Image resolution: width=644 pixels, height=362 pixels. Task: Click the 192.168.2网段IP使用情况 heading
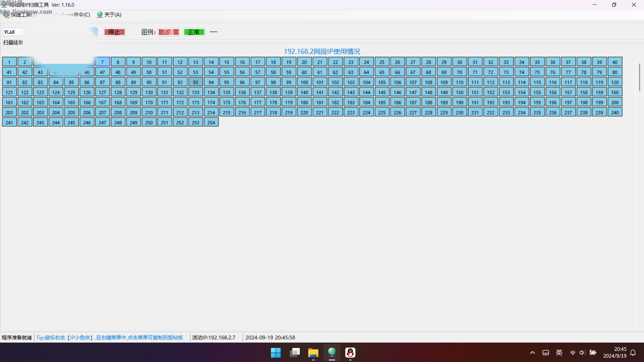click(322, 51)
